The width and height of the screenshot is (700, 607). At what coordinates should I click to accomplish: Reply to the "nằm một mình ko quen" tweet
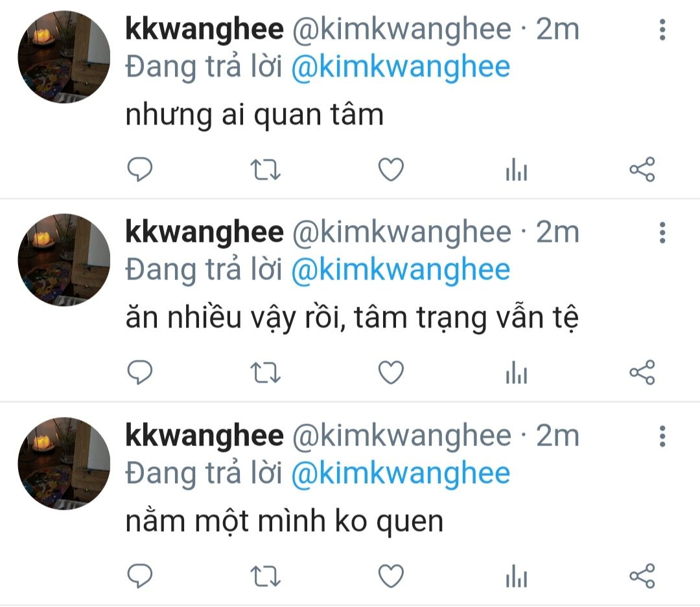coord(140,576)
